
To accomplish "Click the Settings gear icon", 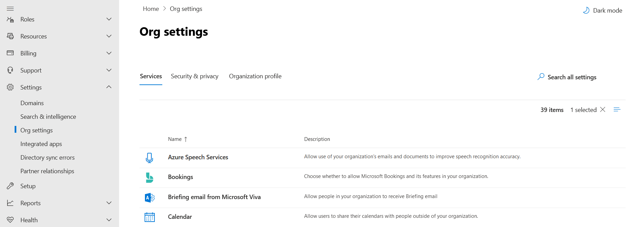I will click(10, 87).
